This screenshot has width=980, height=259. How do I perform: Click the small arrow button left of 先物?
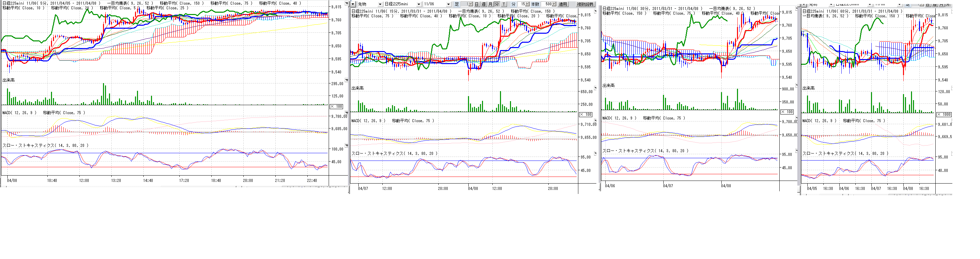click(x=353, y=4)
